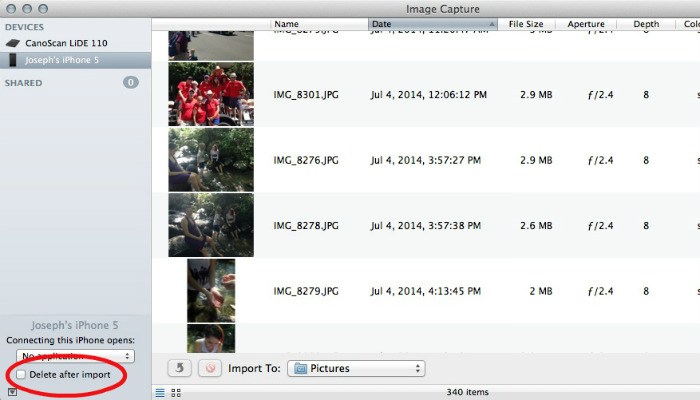This screenshot has width=700, height=400.
Task: Click the CanoScan scanner icon
Action: click(x=13, y=43)
